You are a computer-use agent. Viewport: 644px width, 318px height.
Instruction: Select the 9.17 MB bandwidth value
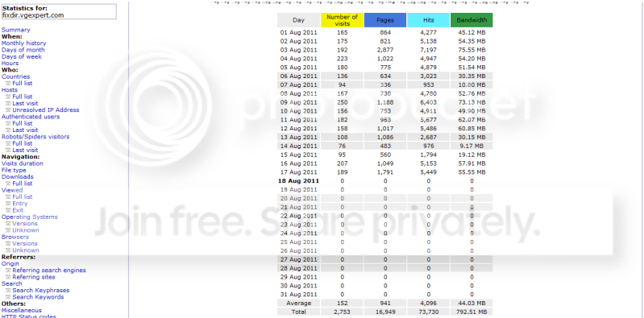[x=472, y=146]
